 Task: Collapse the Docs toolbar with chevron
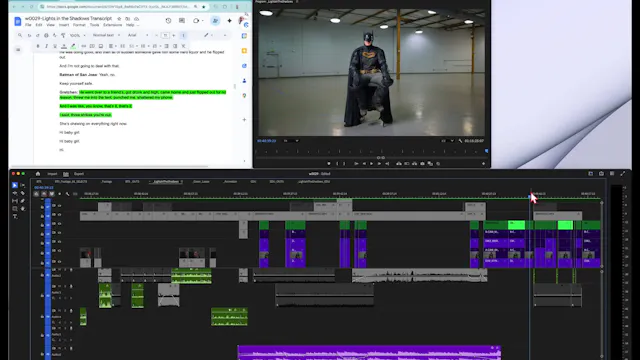click(x=225, y=36)
